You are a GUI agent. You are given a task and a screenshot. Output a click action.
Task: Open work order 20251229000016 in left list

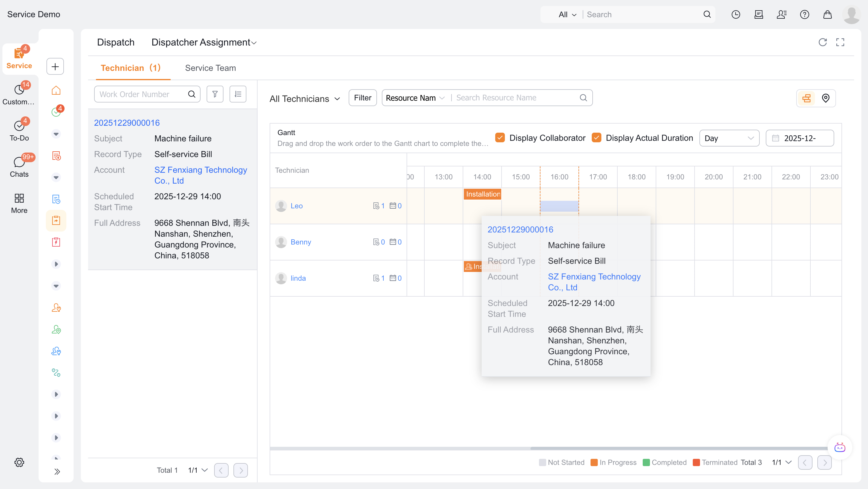127,123
